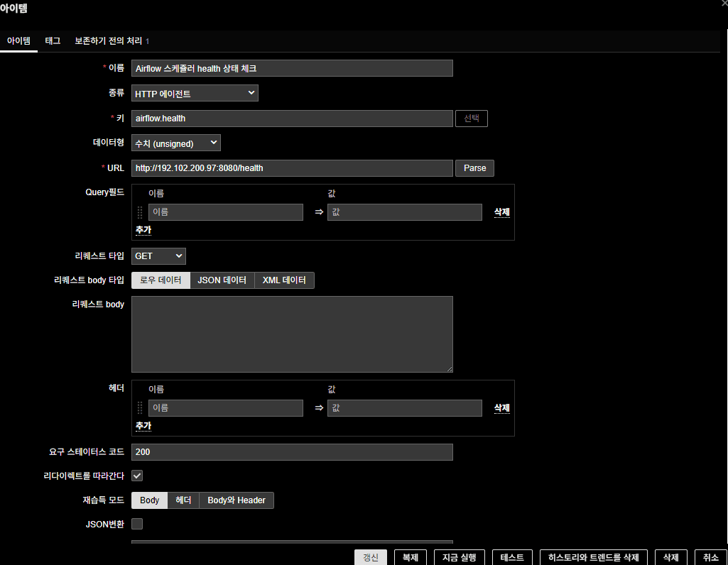Click the Query필드 row drag handle
The image size is (728, 565).
pos(139,212)
